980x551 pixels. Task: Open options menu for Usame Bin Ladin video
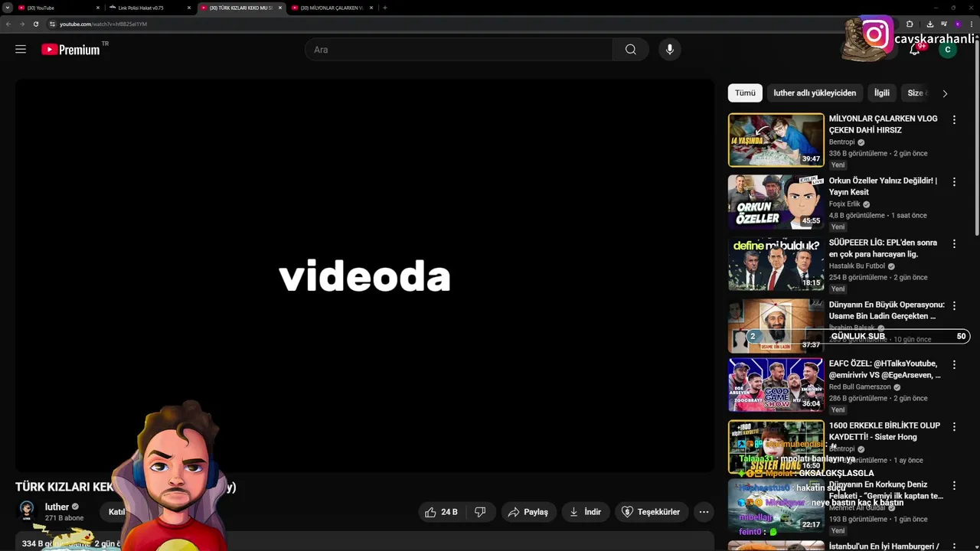click(954, 306)
